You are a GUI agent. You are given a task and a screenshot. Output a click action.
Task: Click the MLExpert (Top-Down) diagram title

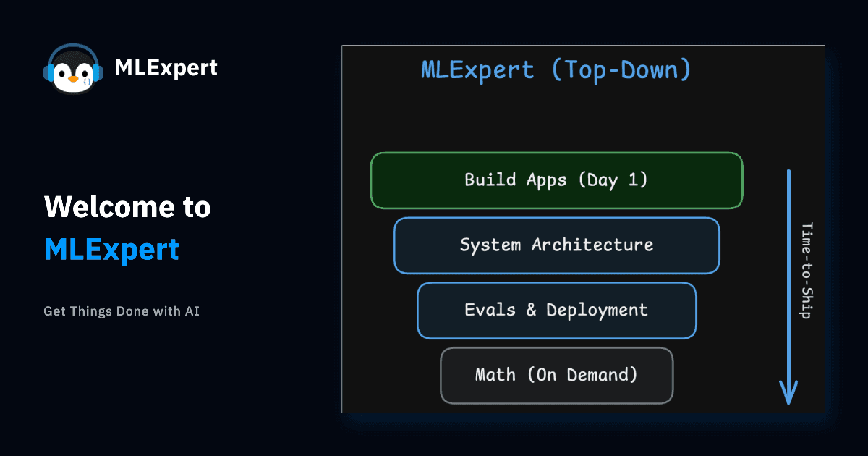(x=556, y=70)
